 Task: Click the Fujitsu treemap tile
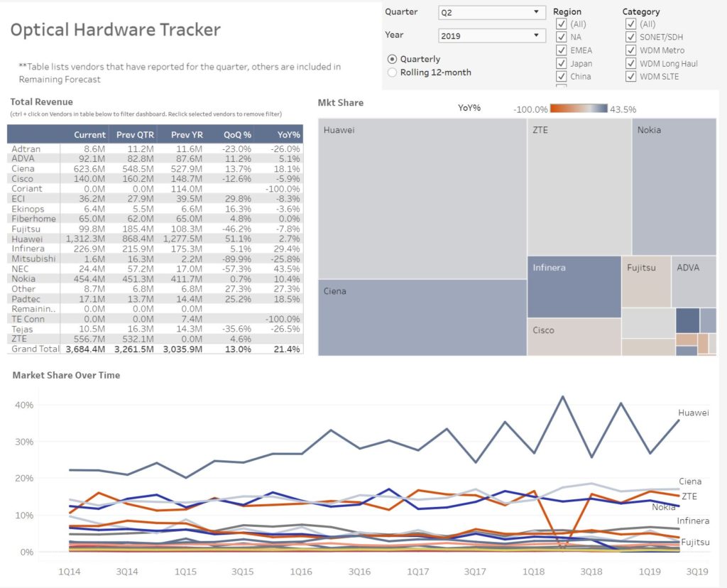pos(646,281)
